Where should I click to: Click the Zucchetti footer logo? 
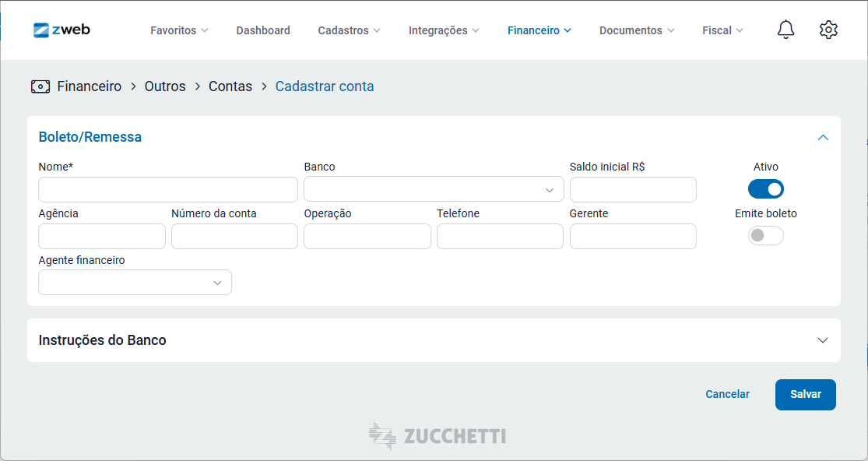coord(438,435)
